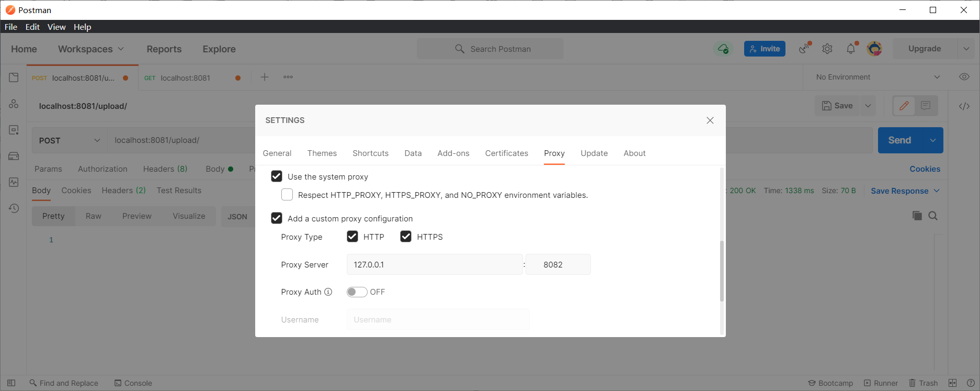Uncheck the HTTPS proxy type
The height and width of the screenshot is (391, 980).
coord(406,237)
